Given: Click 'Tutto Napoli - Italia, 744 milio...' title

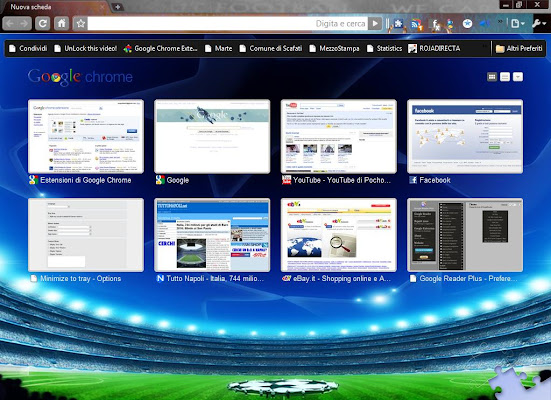Looking at the screenshot, I should [215, 279].
